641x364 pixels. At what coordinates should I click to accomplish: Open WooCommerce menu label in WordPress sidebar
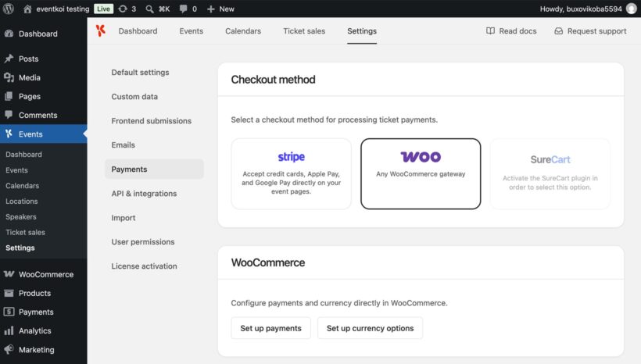46,274
